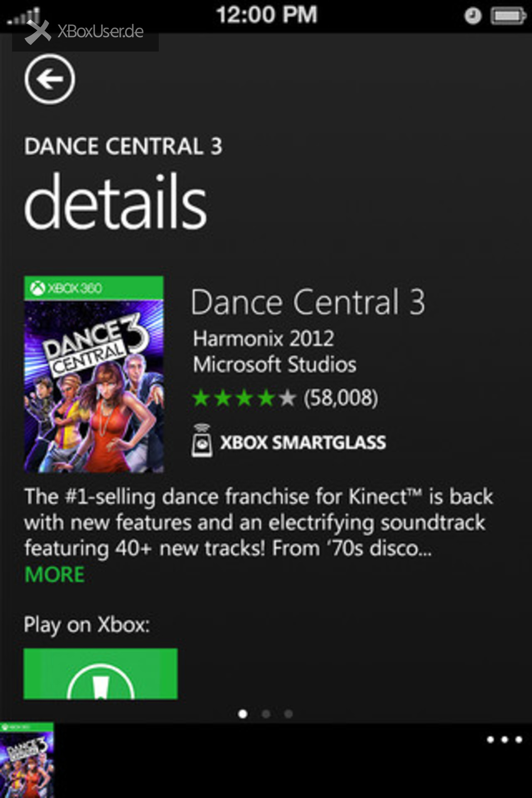Viewport: 532px width, 798px height.
Task: Tap the Play on Xbox green tile
Action: (x=101, y=673)
